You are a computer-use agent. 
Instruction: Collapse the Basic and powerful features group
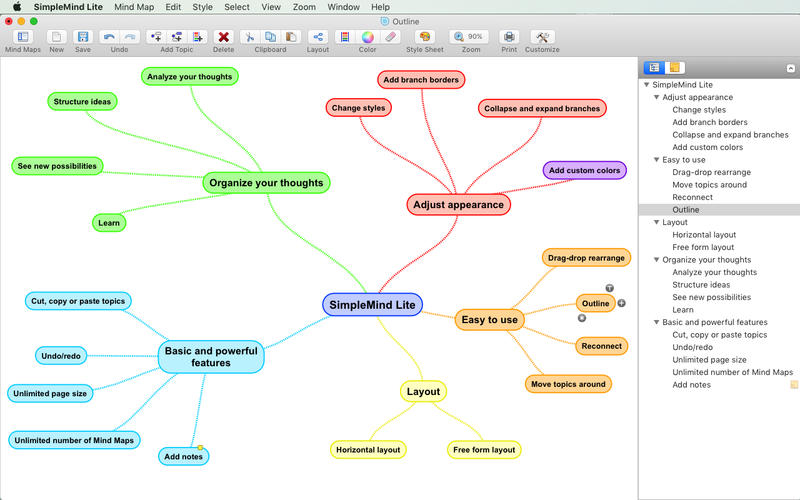[x=656, y=323]
